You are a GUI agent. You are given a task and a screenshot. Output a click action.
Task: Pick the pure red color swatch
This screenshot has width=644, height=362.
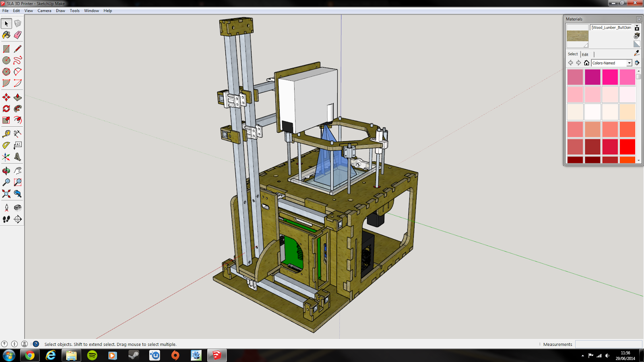[627, 147]
